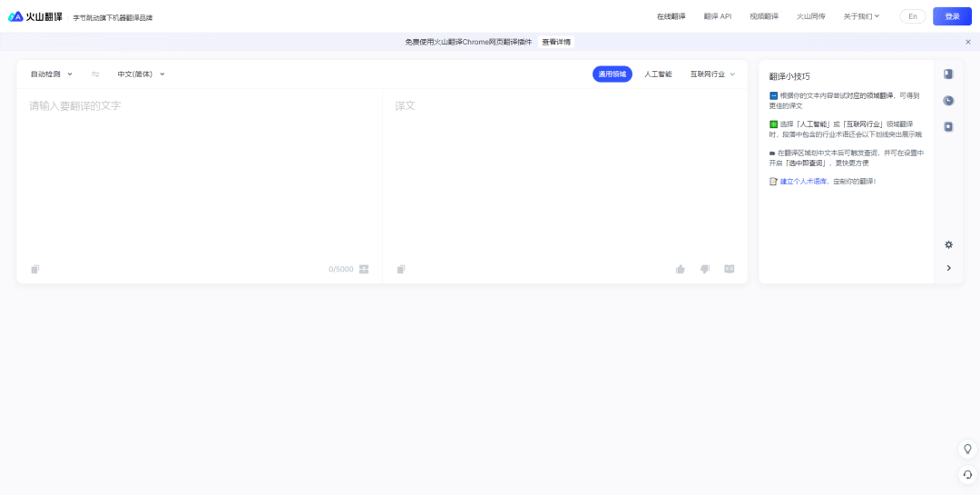Copy the source text icon

click(35, 269)
